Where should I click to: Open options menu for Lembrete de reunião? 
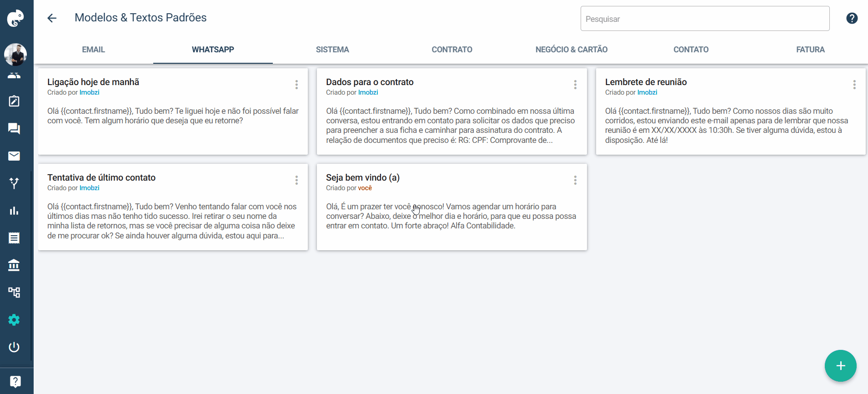854,85
